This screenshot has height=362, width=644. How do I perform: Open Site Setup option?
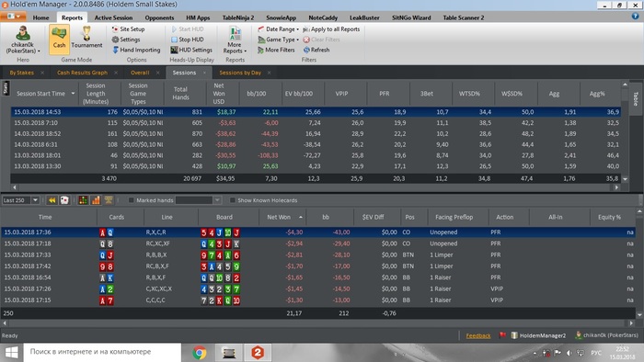click(x=128, y=29)
